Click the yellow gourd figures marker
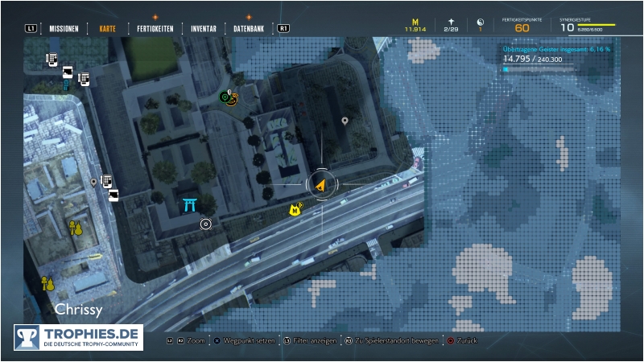This screenshot has width=644, height=362. pos(75,229)
